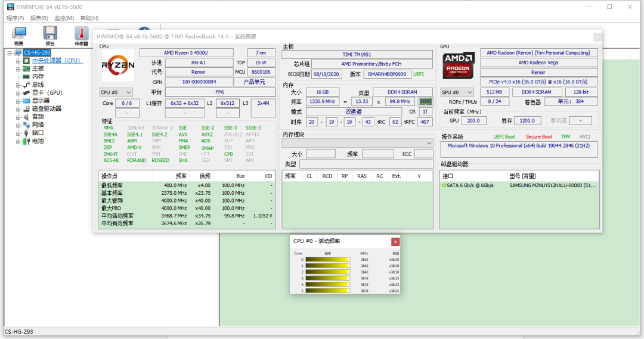Image resolution: width=644 pixels, height=339 pixels.
Task: Expand the central processor (CPU) tree node
Action: point(18,61)
